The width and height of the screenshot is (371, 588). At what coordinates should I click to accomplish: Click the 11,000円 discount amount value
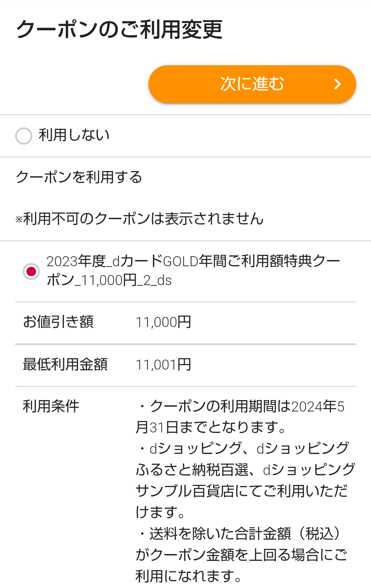click(163, 323)
